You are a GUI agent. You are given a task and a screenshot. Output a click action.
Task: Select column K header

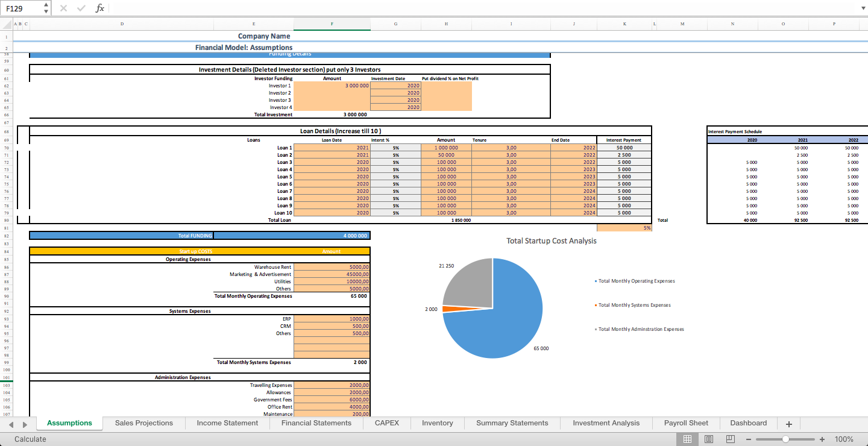[624, 24]
